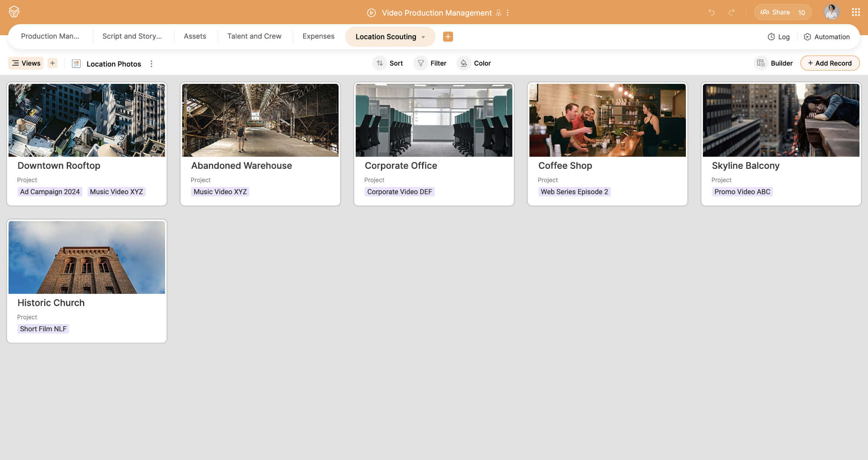868x460 pixels.
Task: Click the undo arrow in the header
Action: click(711, 12)
